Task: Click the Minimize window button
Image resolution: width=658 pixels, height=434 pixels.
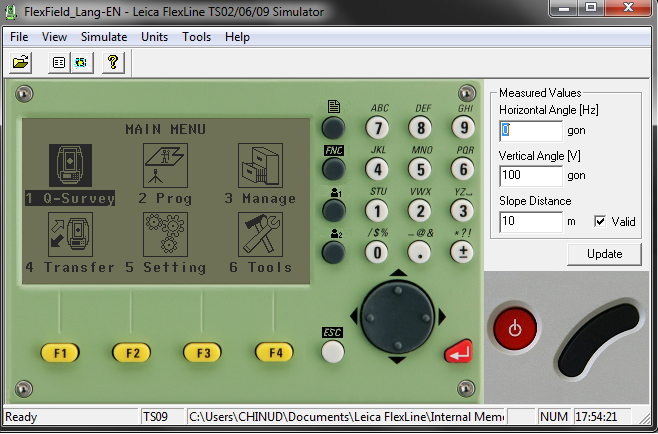Action: coord(564,7)
